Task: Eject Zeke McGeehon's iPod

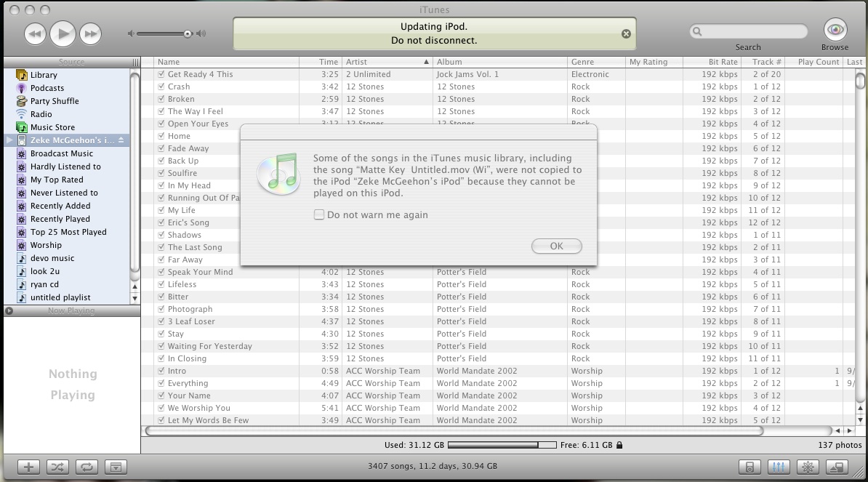Action: click(121, 140)
